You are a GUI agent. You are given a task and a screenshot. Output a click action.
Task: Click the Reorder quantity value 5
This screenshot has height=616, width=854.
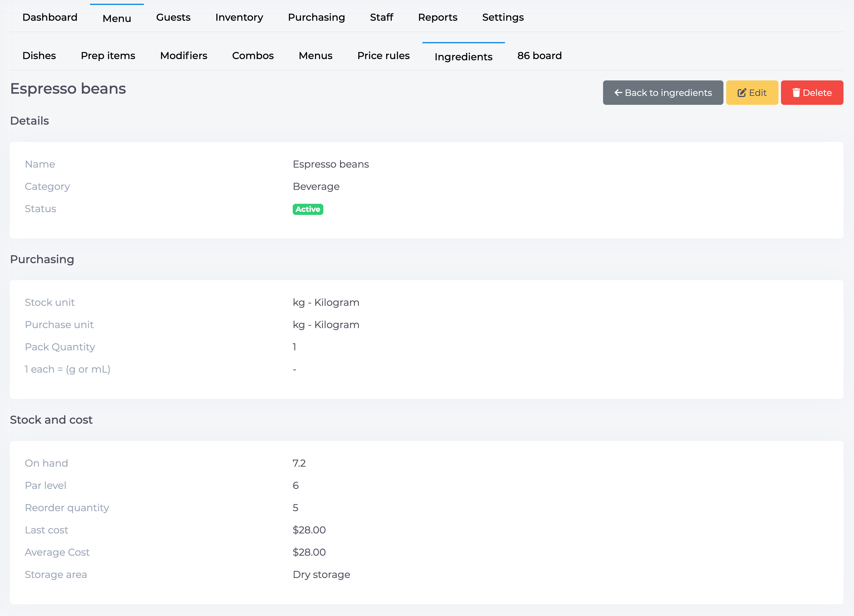pyautogui.click(x=295, y=508)
